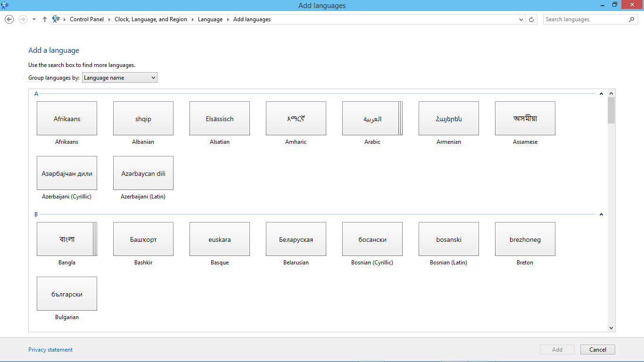
Task: Click the scrollbar up arrow in language list
Action: point(611,93)
